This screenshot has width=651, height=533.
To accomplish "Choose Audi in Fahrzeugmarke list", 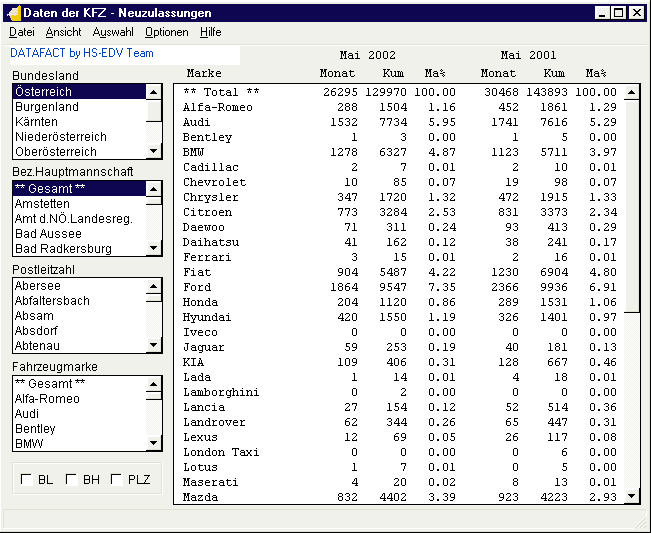I will click(27, 414).
